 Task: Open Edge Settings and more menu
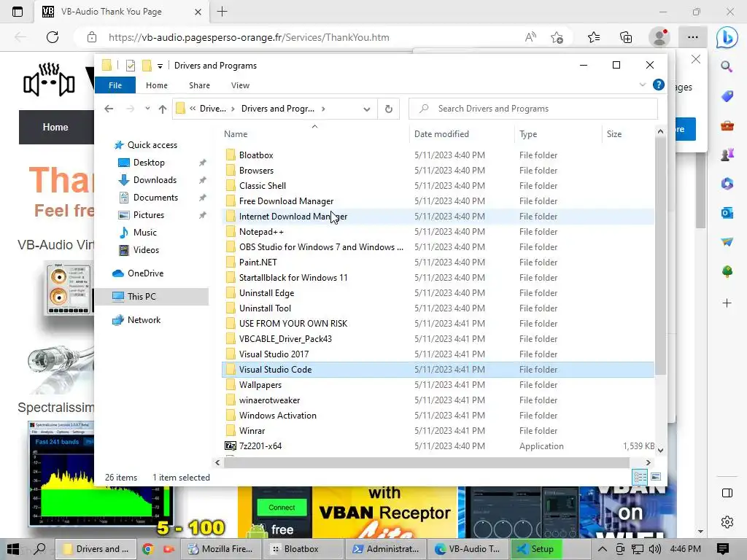(693, 37)
